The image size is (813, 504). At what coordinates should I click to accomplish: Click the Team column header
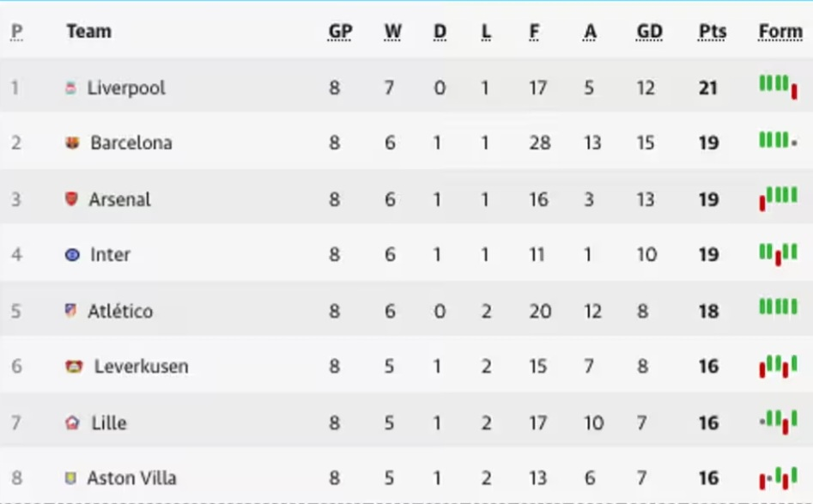click(x=88, y=32)
